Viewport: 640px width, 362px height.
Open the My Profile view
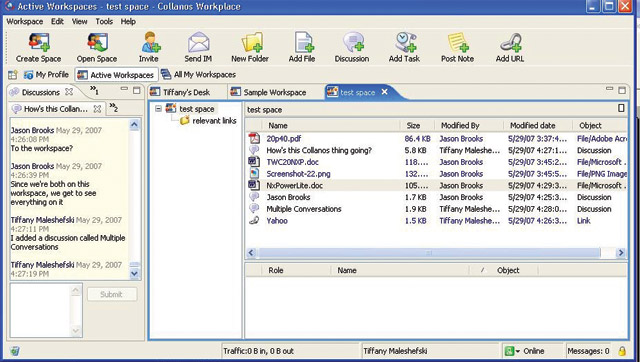46,75
